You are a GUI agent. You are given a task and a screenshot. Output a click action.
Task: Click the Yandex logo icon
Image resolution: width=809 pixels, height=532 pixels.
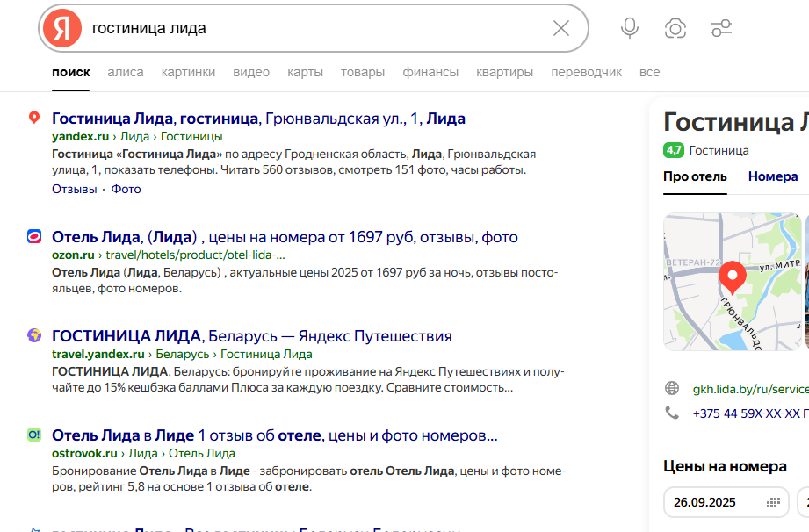(62, 28)
